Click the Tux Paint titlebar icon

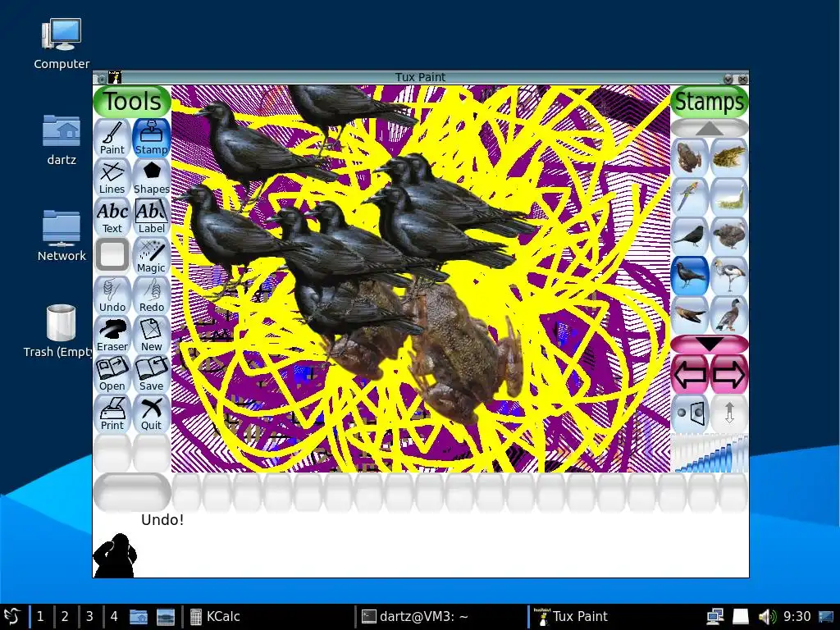[x=115, y=77]
